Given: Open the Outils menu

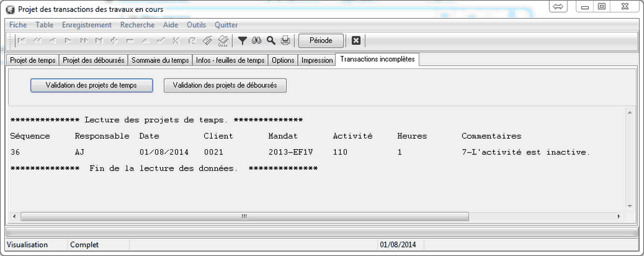Looking at the screenshot, I should 197,25.
